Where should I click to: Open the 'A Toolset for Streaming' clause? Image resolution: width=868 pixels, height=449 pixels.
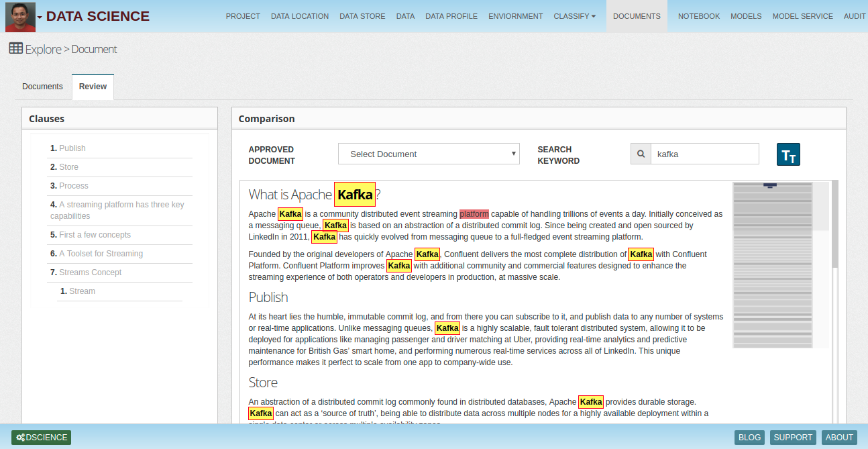[x=101, y=254]
